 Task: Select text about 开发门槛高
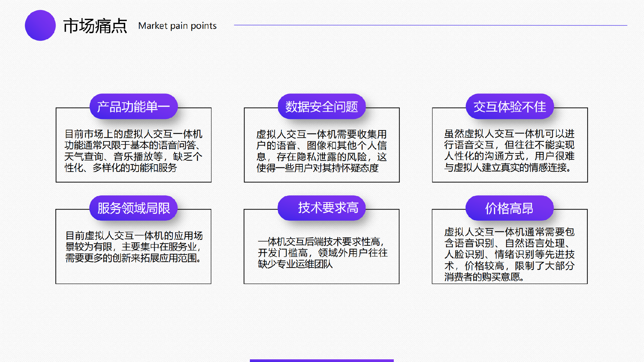(x=322, y=253)
